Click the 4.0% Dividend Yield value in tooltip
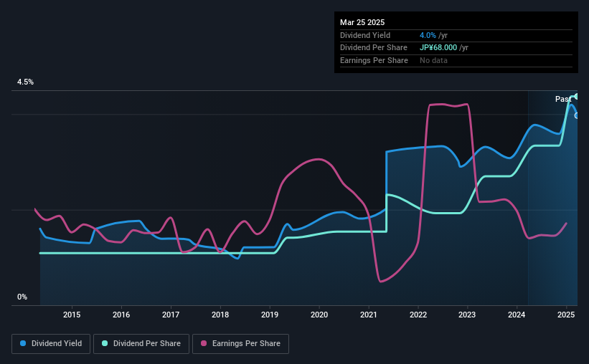 click(428, 35)
